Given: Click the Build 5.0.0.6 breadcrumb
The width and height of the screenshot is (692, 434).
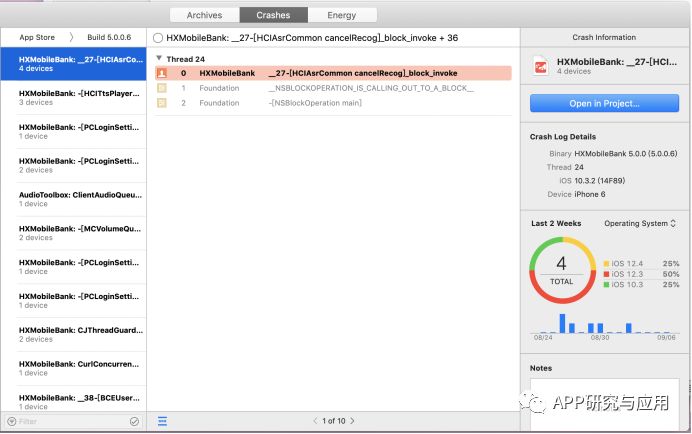Looking at the screenshot, I should [x=109, y=38].
